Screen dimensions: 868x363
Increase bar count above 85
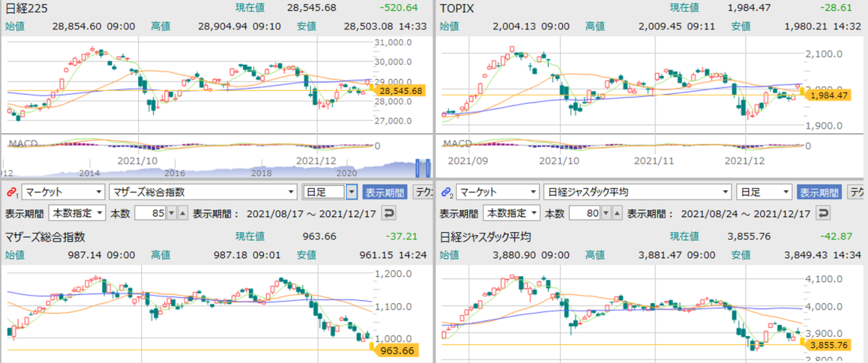click(182, 214)
